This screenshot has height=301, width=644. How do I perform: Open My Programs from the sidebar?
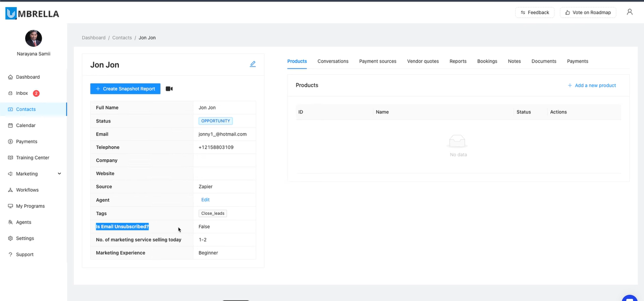[x=33, y=206]
